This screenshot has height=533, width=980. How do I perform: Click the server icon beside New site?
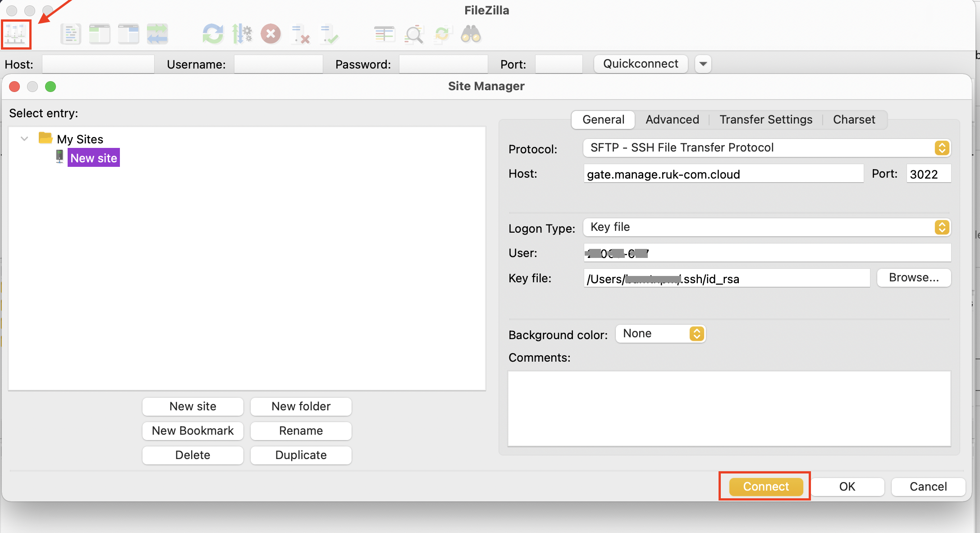pos(60,157)
